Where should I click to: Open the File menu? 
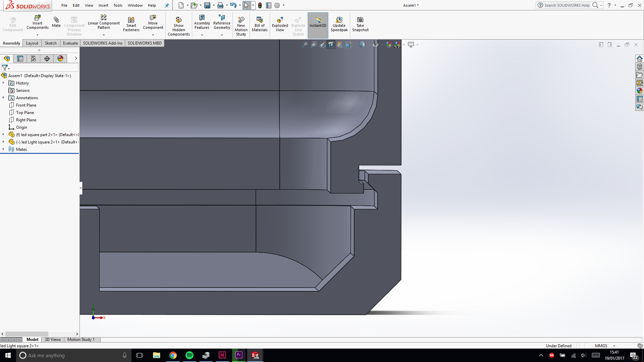64,5
